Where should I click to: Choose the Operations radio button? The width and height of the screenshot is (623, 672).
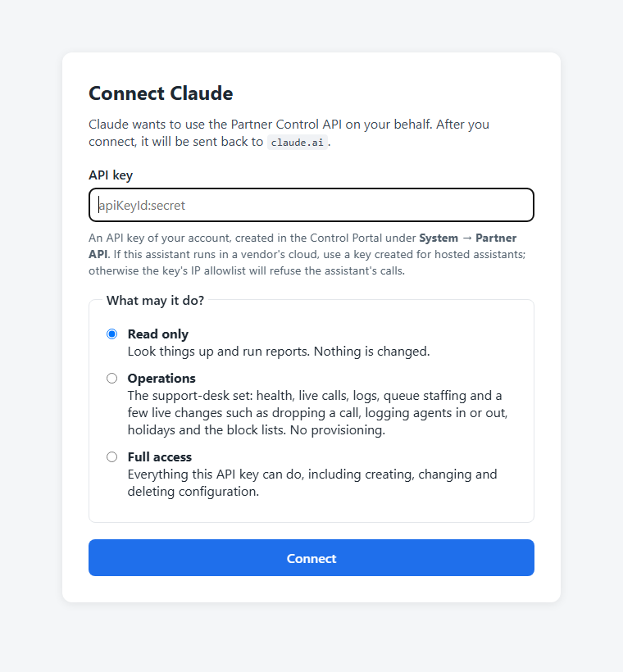pyautogui.click(x=112, y=378)
